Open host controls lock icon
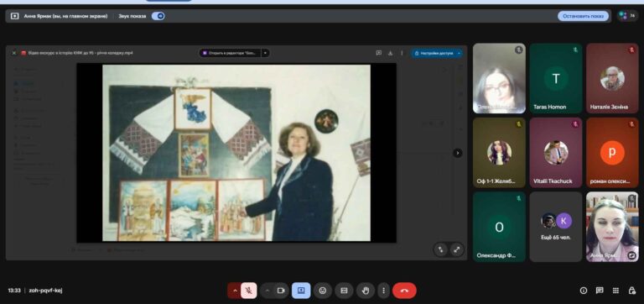 (x=632, y=291)
